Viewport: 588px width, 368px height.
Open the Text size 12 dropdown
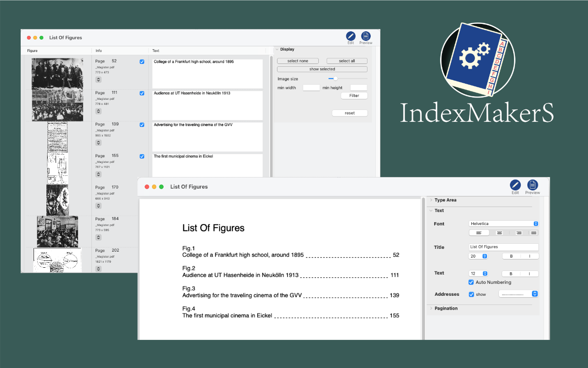(478, 274)
